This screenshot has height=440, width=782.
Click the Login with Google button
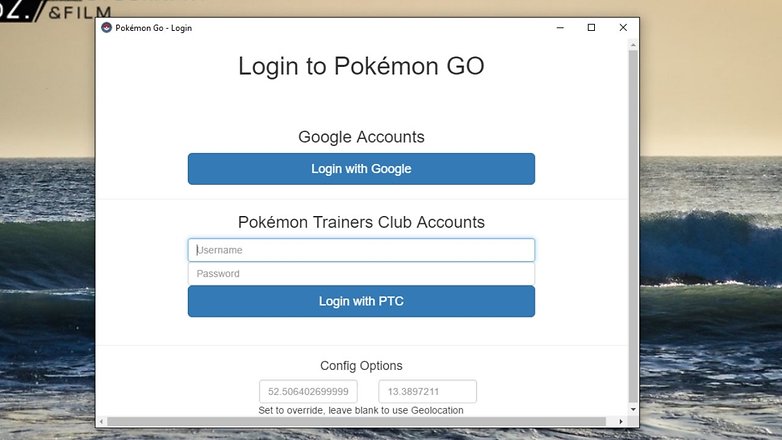coord(361,169)
